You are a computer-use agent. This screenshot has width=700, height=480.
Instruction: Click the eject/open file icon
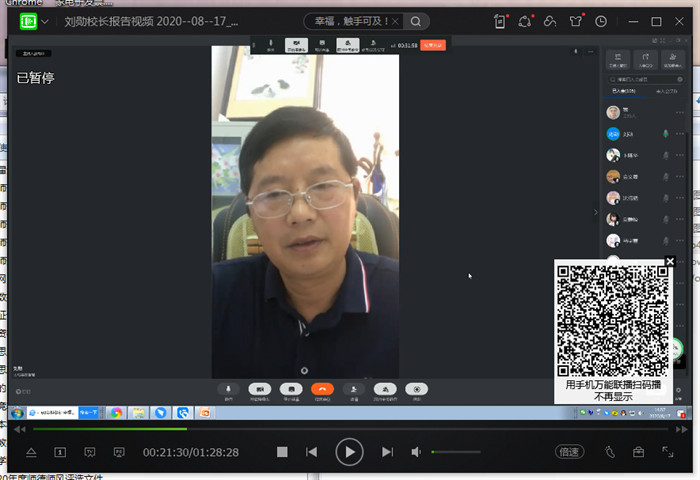[x=31, y=452]
